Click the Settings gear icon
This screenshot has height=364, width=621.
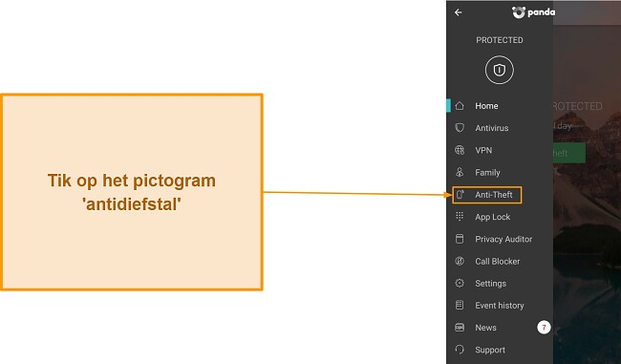pyautogui.click(x=460, y=283)
